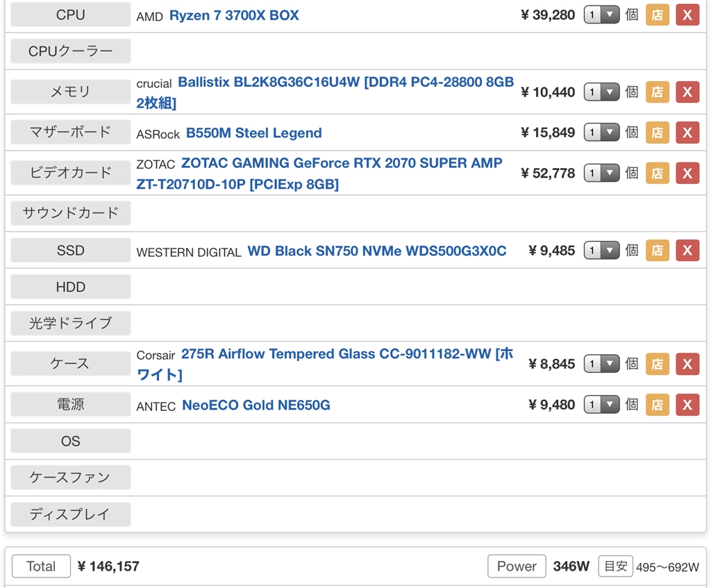Open shop icon for NeoECO Gold NE650G

(x=657, y=404)
